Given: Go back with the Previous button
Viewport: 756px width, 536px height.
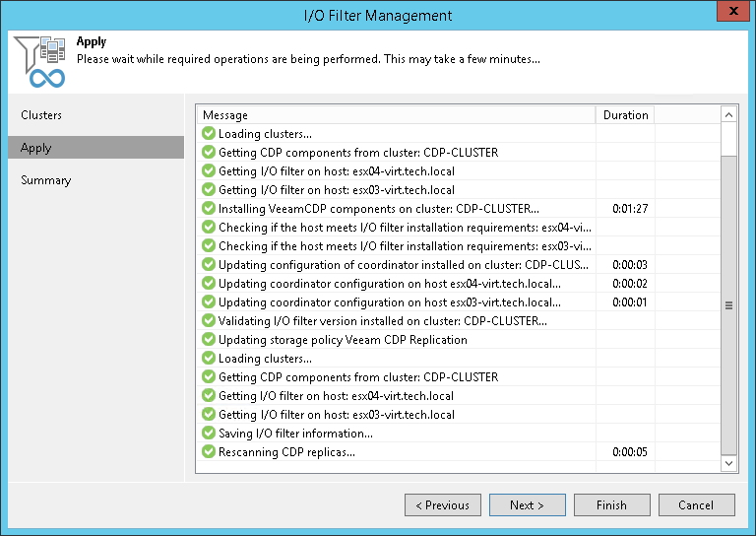Looking at the screenshot, I should [x=442, y=505].
